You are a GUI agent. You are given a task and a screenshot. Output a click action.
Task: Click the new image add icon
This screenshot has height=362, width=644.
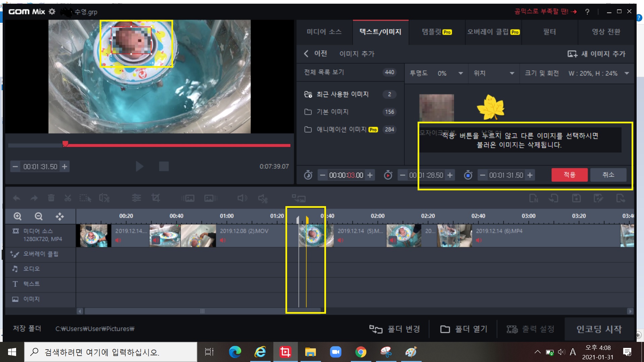point(572,54)
